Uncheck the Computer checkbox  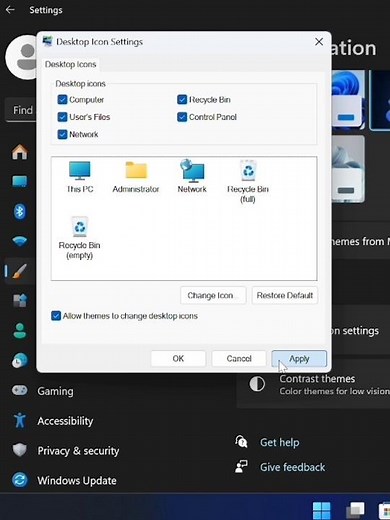62,100
